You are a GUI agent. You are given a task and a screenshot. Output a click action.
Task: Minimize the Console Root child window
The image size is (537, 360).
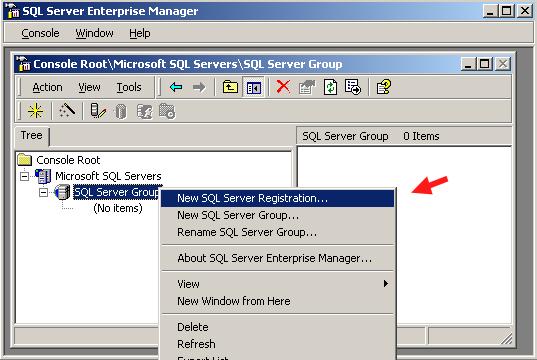[468, 64]
